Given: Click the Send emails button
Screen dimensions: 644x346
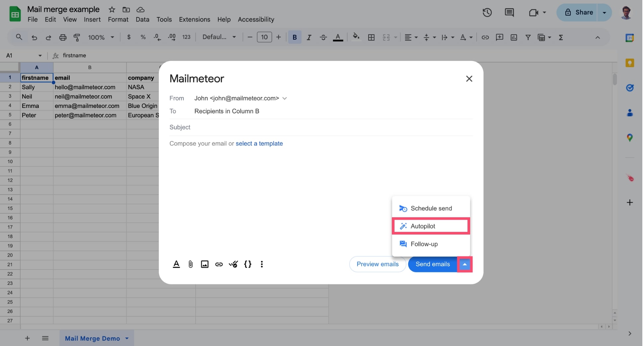Looking at the screenshot, I should click(x=433, y=264).
